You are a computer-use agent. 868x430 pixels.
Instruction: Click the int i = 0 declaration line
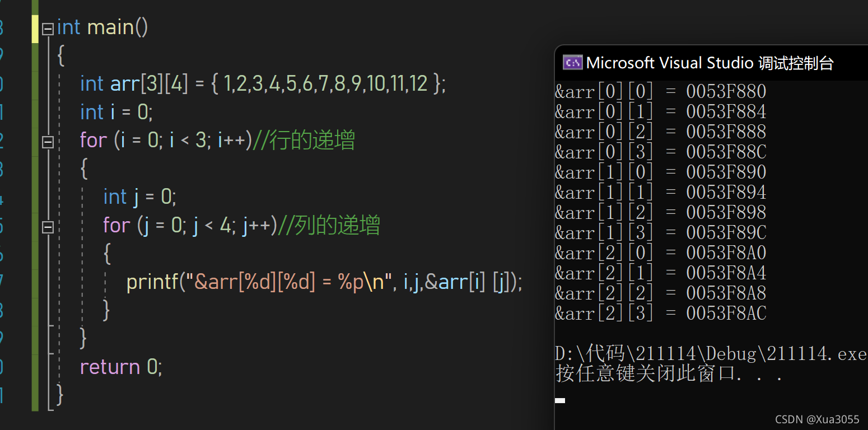[116, 112]
